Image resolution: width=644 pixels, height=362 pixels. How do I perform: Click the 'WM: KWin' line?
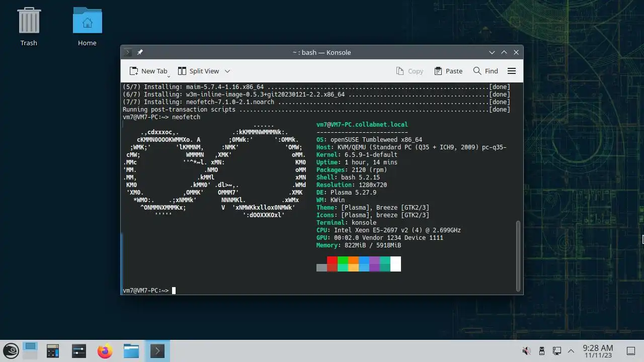point(331,200)
